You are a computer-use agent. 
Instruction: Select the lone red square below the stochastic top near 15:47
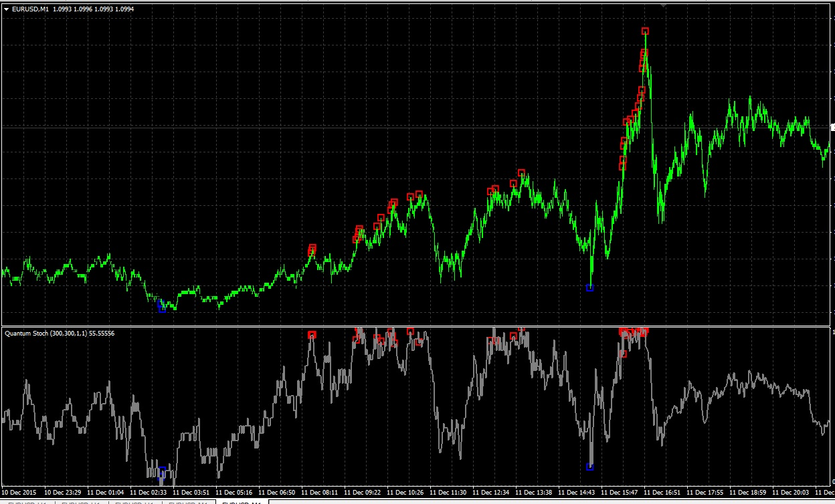click(x=624, y=354)
